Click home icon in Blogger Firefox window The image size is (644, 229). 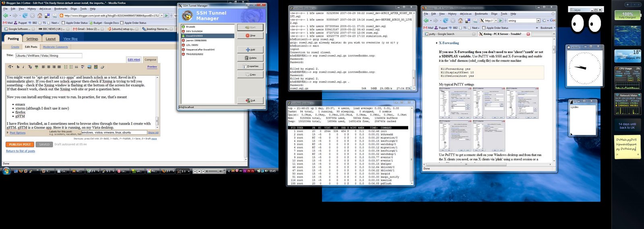point(40,15)
